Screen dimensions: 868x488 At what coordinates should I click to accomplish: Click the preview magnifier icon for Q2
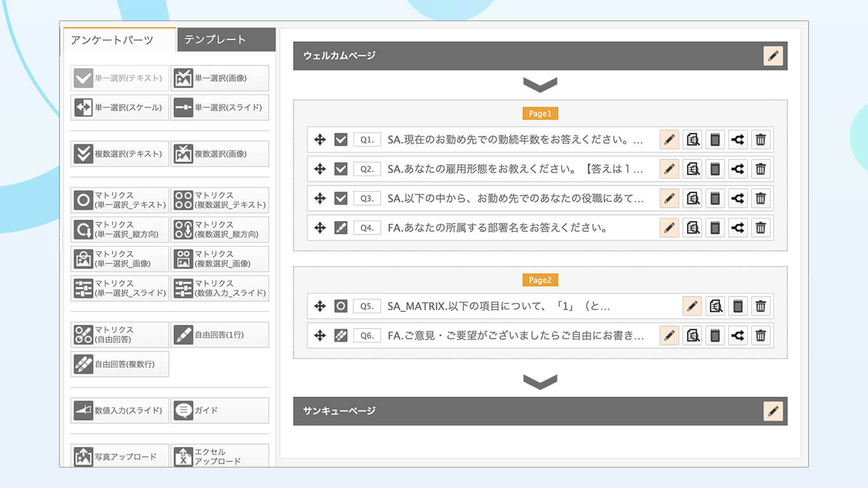coord(692,169)
